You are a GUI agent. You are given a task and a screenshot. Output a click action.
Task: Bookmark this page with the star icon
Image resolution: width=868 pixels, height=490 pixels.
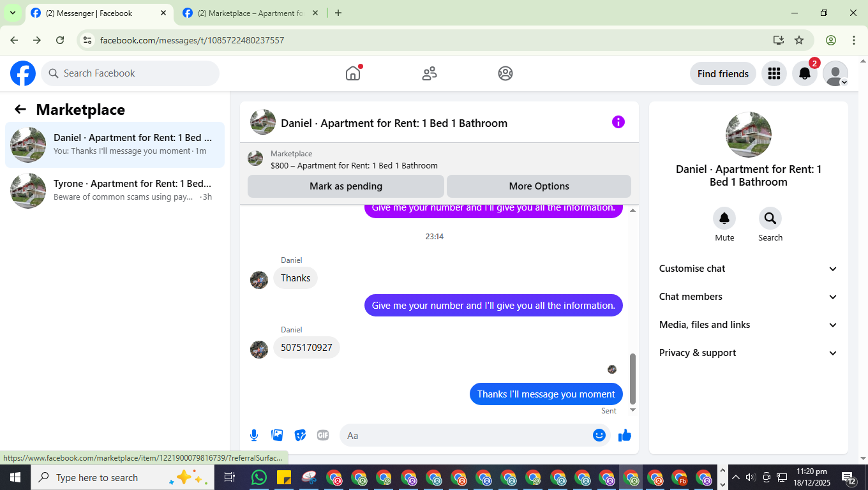(799, 40)
